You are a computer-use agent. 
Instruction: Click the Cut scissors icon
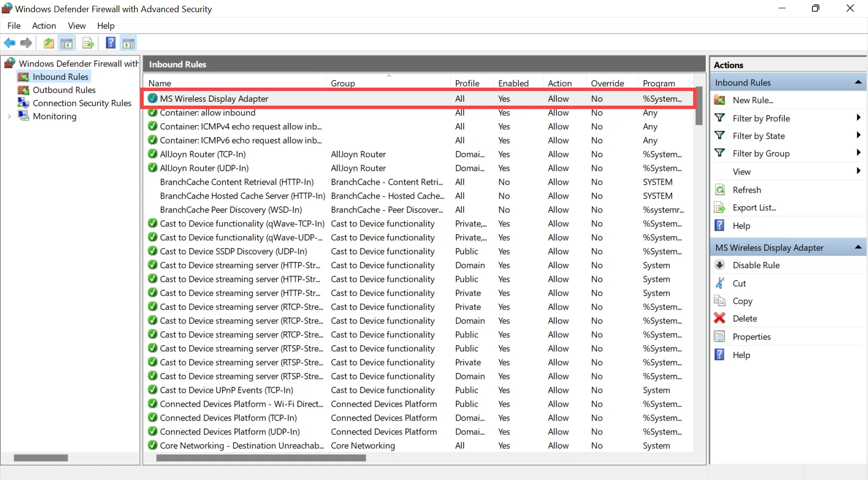point(720,283)
